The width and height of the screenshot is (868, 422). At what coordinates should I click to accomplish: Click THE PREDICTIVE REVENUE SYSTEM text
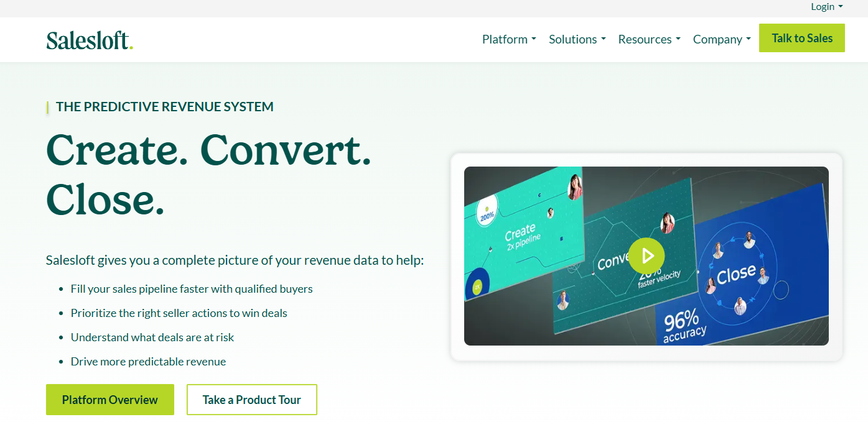pos(165,107)
